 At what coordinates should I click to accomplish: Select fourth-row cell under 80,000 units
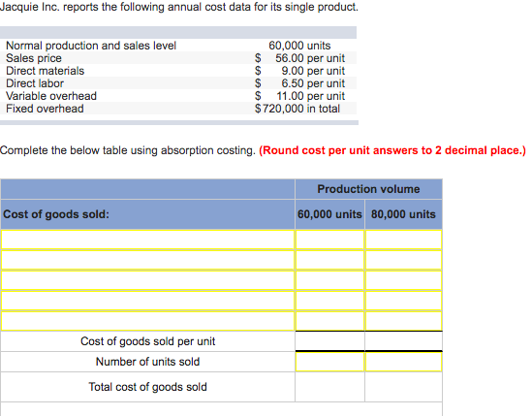tap(404, 301)
